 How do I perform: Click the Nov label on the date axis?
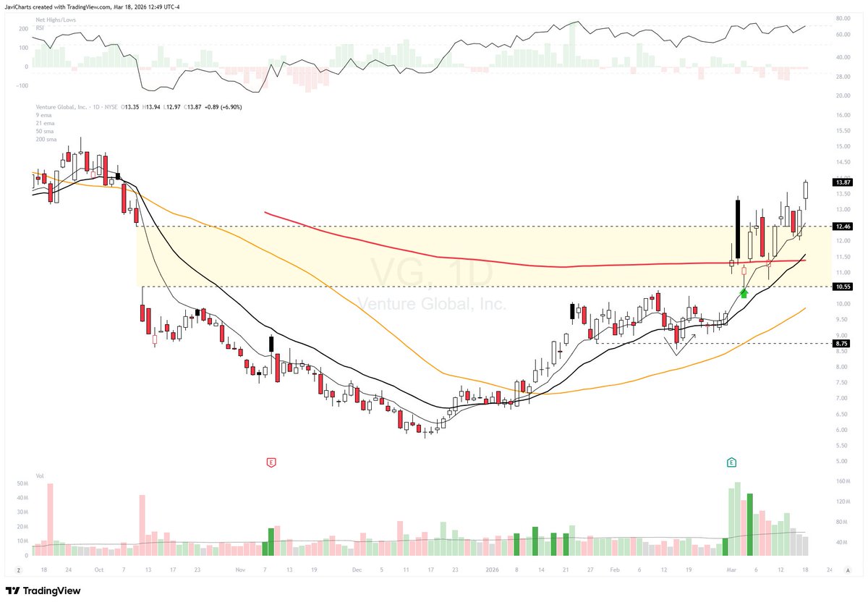pos(240,570)
